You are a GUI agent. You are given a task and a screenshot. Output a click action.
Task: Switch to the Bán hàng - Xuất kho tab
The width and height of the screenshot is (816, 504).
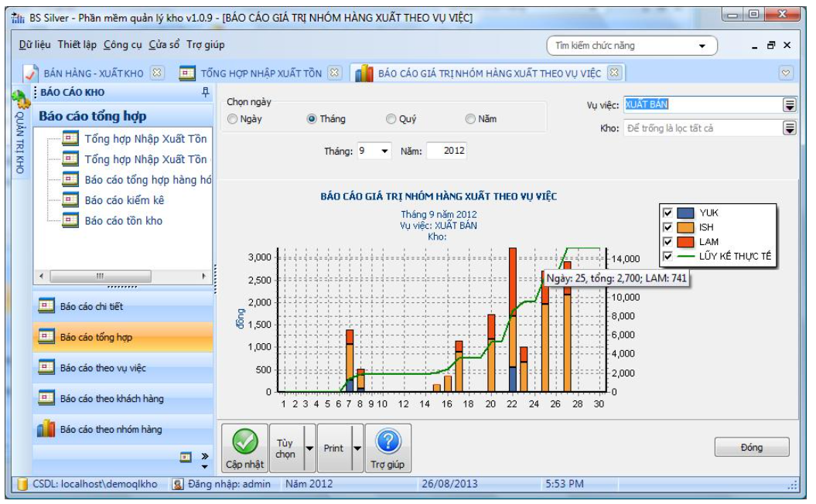(93, 73)
